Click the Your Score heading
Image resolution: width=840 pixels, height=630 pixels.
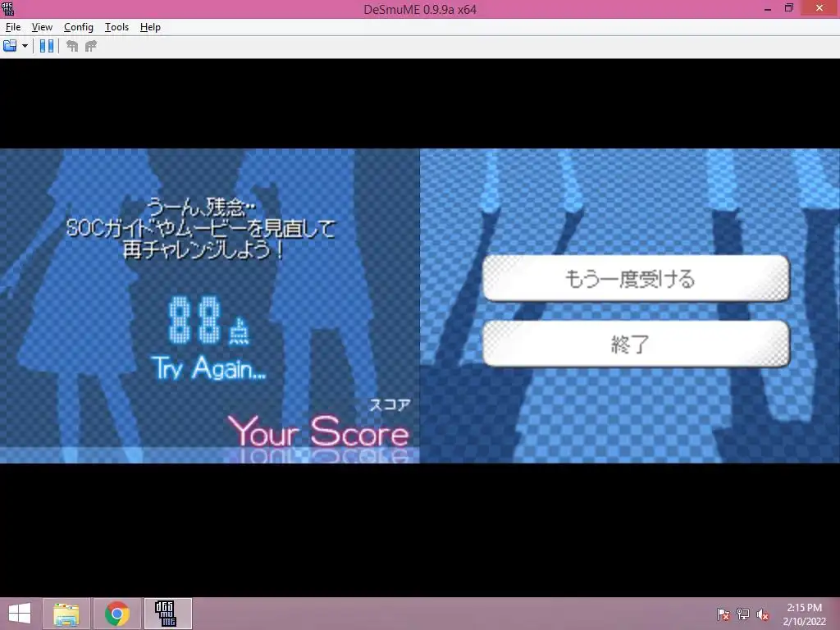[318, 431]
